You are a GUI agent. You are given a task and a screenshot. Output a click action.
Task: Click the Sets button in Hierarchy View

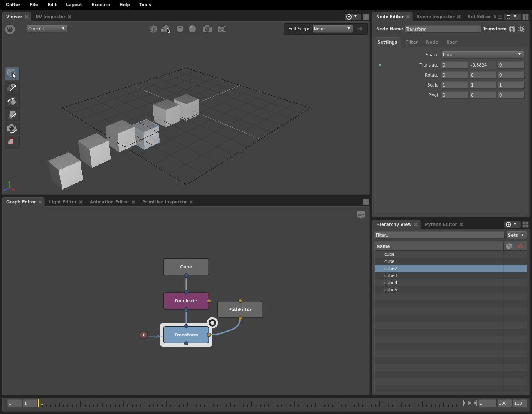(x=516, y=235)
